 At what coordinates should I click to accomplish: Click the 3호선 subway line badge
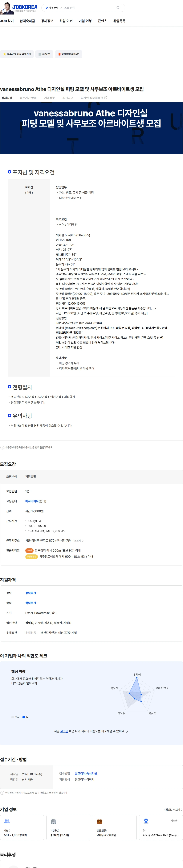pyautogui.click(x=29, y=551)
